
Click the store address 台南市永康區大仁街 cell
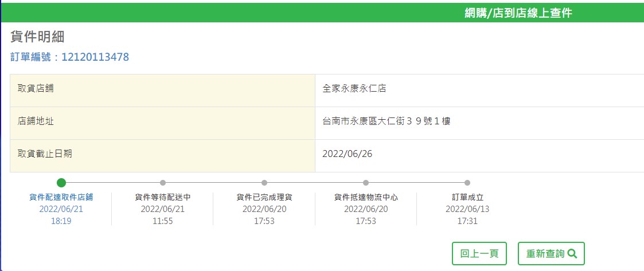coord(387,121)
